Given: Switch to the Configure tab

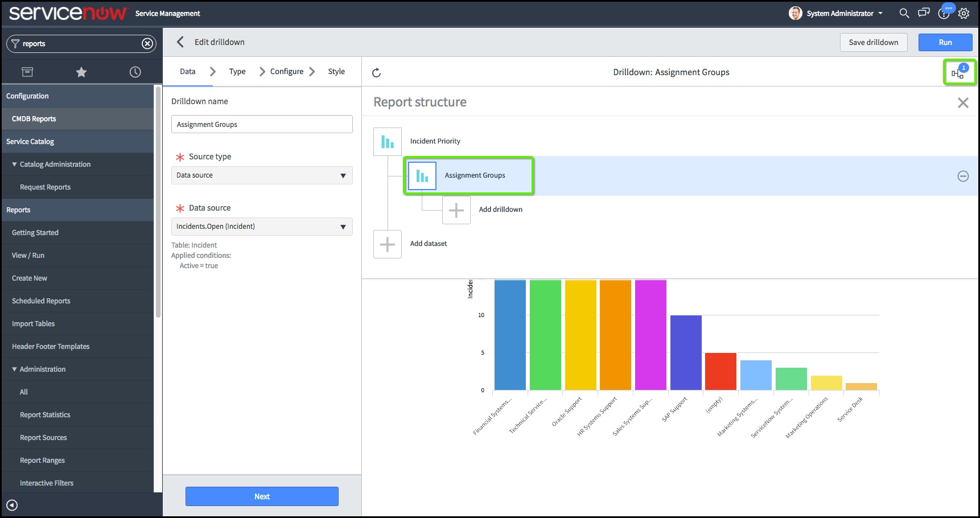Looking at the screenshot, I should pyautogui.click(x=286, y=72).
